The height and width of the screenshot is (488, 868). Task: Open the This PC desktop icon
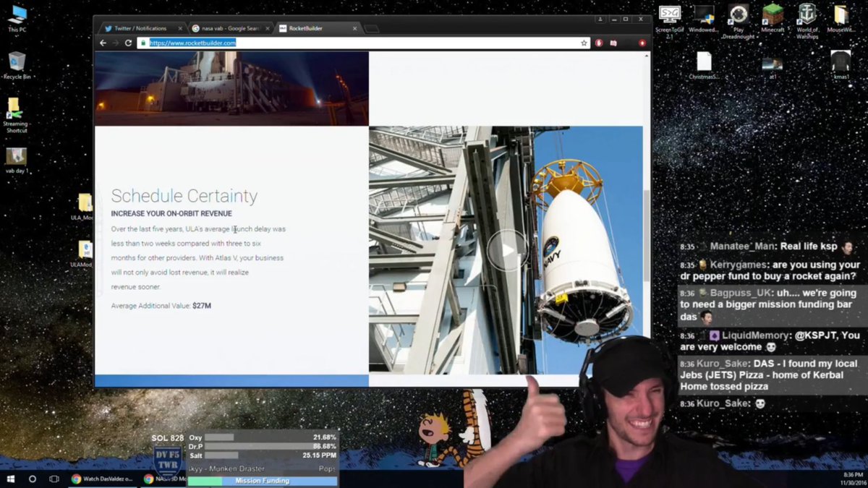(x=17, y=19)
